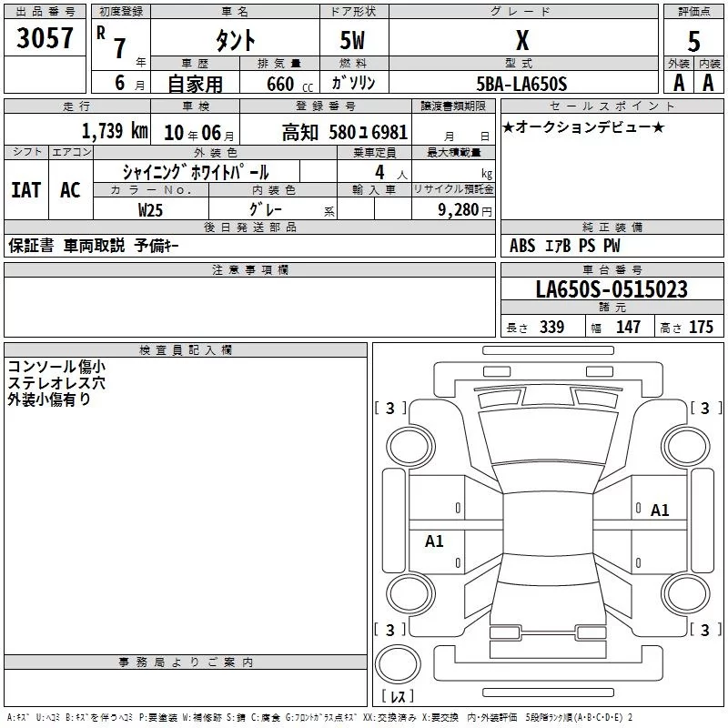
Task: Select the コンソール傷小 inspector note
Action: point(56,367)
